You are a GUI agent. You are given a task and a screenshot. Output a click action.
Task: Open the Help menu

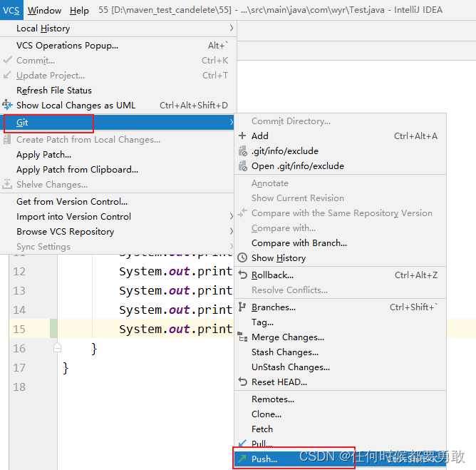coord(79,10)
